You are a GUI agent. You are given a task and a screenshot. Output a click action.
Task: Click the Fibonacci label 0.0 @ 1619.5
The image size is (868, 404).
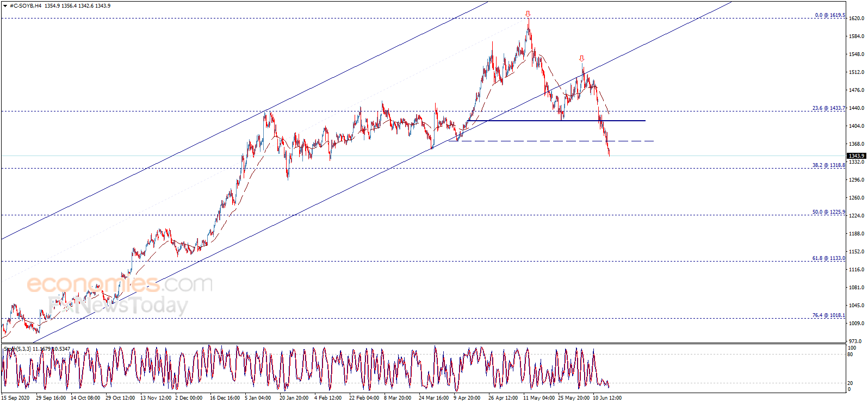(x=830, y=15)
